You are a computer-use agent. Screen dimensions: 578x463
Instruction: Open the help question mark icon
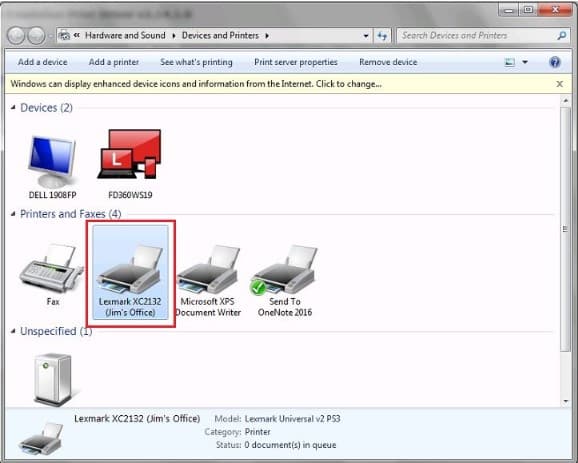point(554,62)
